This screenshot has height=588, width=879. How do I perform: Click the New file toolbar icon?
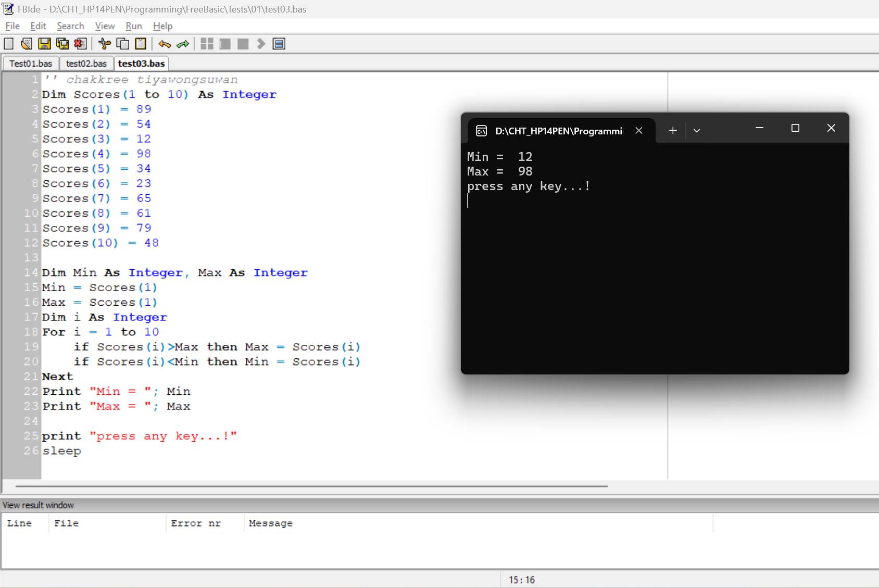pyautogui.click(x=9, y=44)
